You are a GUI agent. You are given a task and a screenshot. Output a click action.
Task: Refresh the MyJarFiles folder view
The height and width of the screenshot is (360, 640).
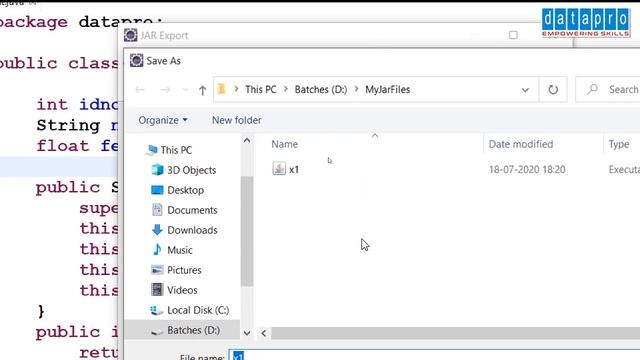[x=553, y=89]
